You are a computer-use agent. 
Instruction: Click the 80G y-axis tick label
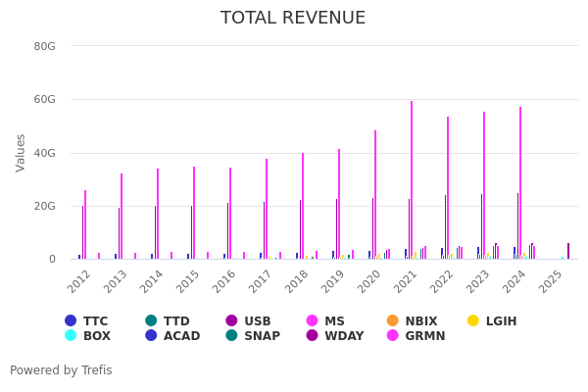click(x=44, y=46)
